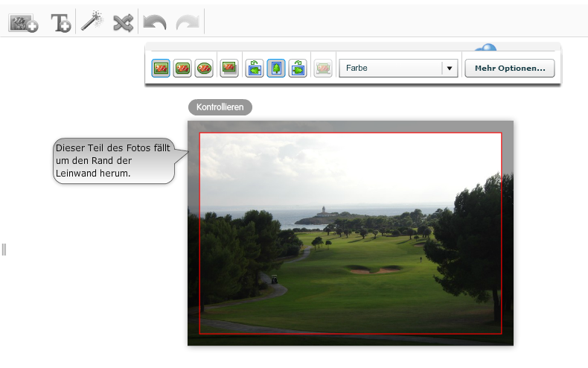Rotate the photo left
Screen dimensions: 588x368
[255, 69]
